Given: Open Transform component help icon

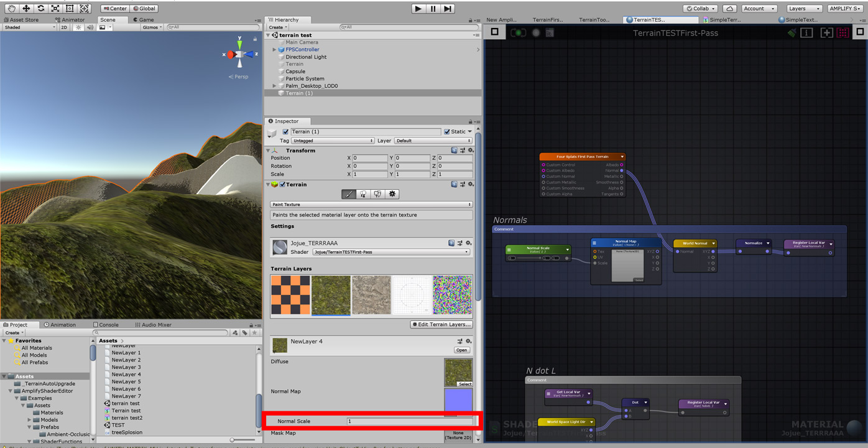Looking at the screenshot, I should click(455, 151).
